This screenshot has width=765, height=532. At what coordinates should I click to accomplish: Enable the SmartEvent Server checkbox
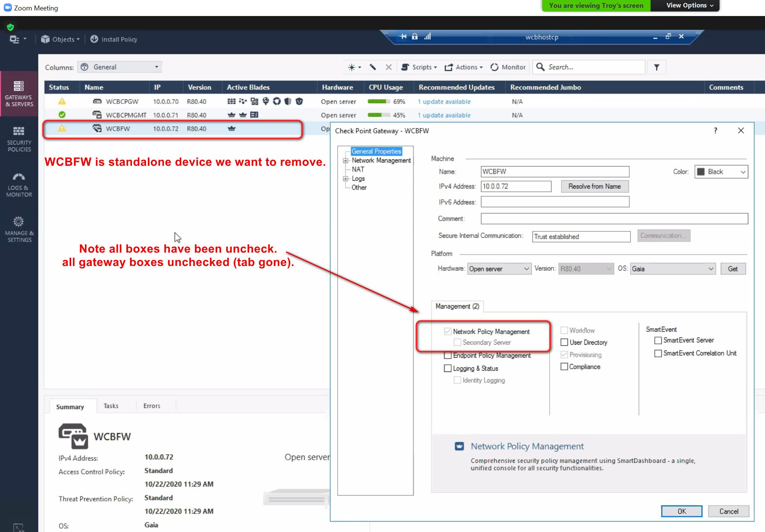click(658, 340)
